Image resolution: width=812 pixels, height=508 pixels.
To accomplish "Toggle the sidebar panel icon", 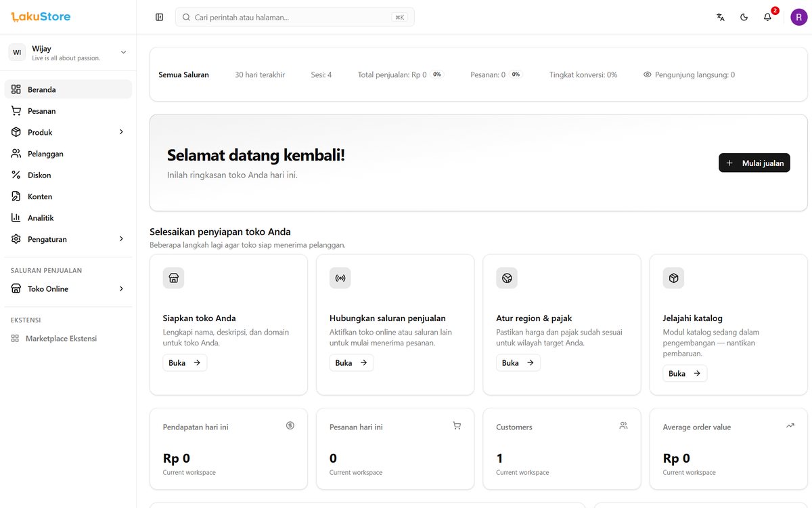I will click(160, 17).
